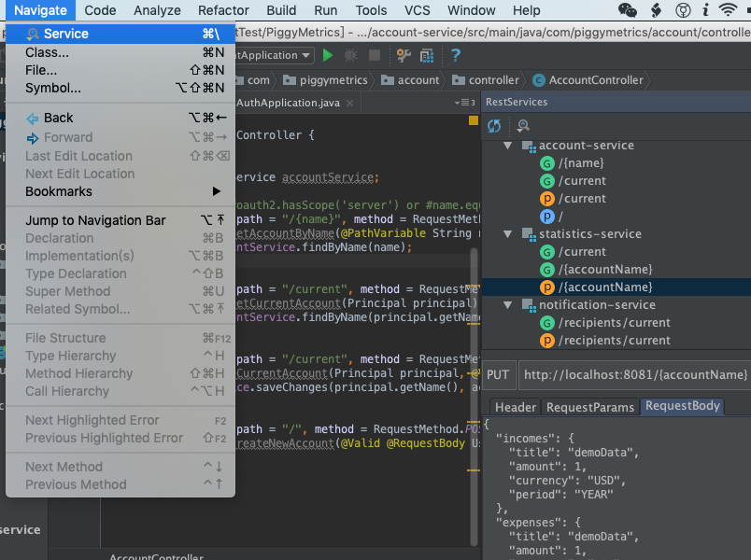Viewport: 751px width, 560px height.
Task: Click the build settings wrench icon
Action: 404,55
